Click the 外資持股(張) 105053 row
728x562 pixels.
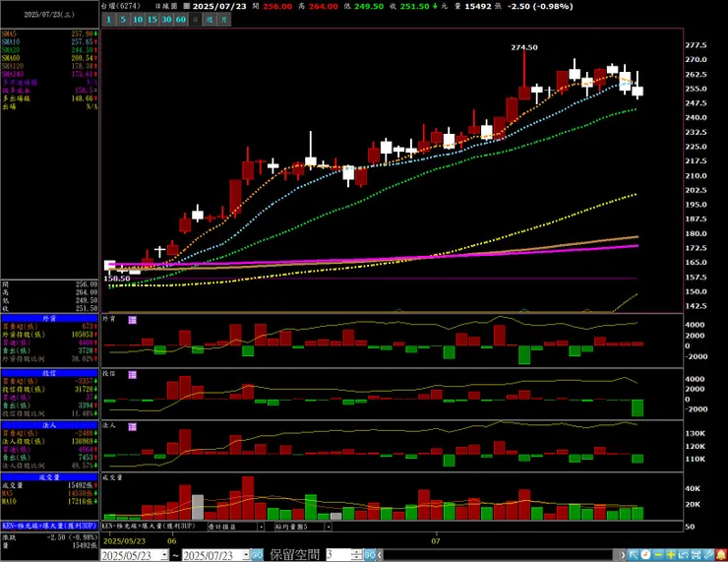click(49, 335)
